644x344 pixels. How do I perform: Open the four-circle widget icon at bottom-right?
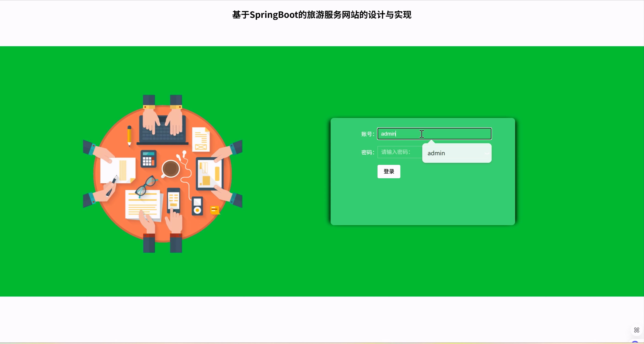coord(636,330)
